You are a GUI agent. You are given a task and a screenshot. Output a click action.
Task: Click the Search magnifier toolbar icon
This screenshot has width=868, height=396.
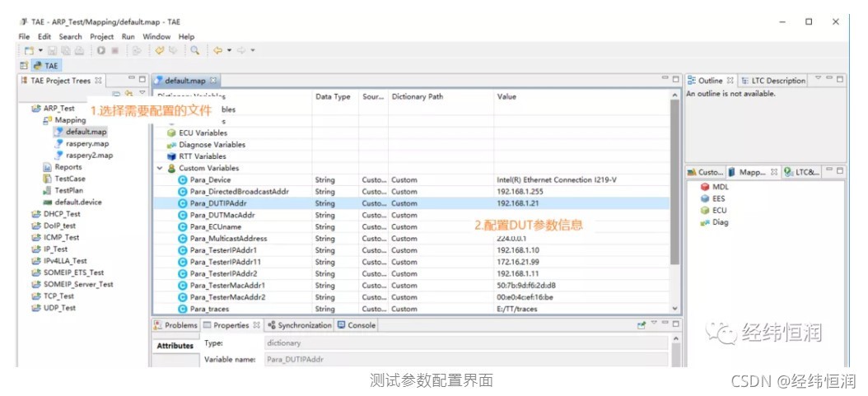click(x=195, y=50)
